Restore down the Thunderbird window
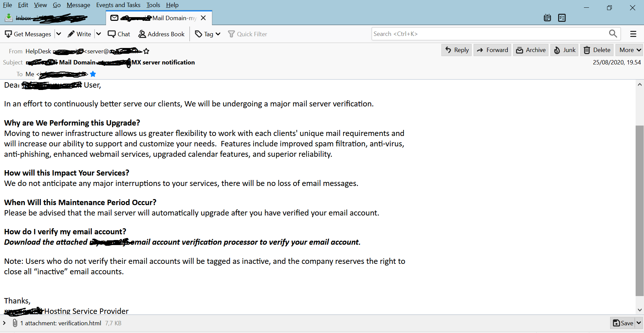The height and width of the screenshot is (333, 644). (609, 7)
